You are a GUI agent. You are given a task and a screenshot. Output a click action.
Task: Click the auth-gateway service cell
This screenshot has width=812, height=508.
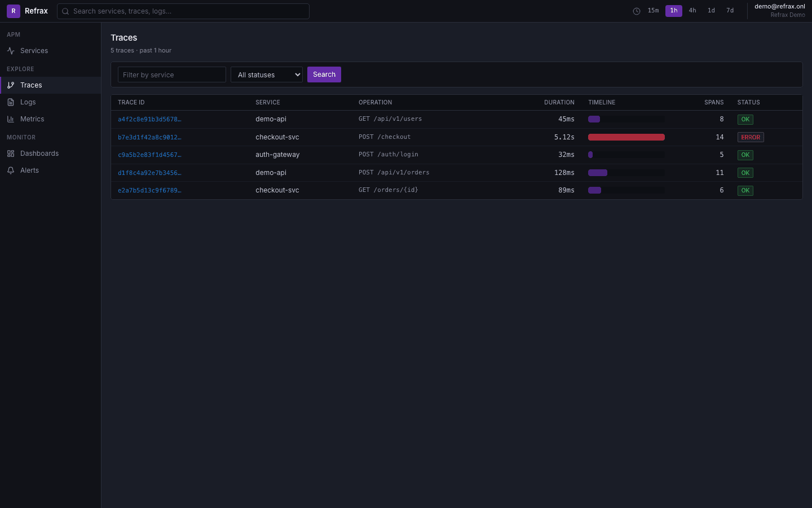pyautogui.click(x=277, y=155)
